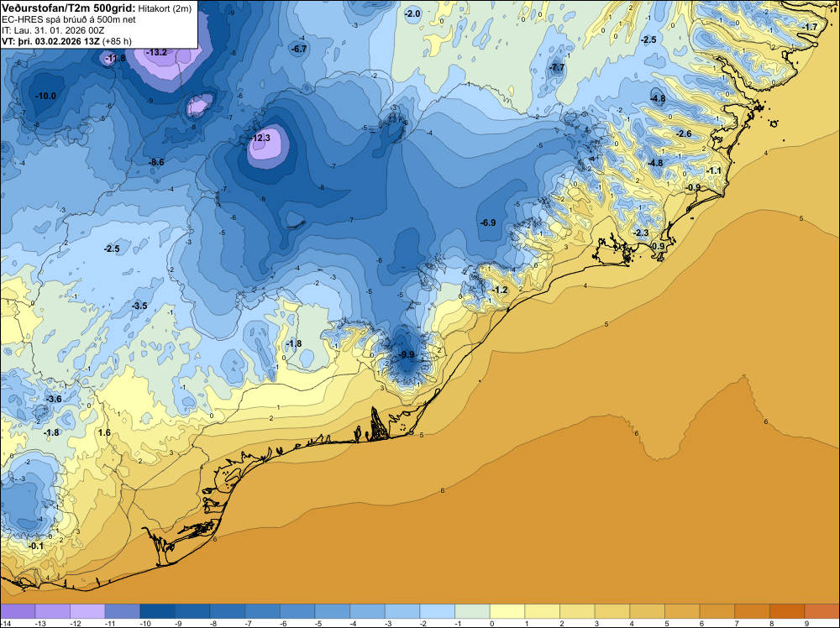The image size is (840, 628).
Task: Select the 'EC-HRES spá brúuð á 500m net' line
Action: [x=69, y=20]
